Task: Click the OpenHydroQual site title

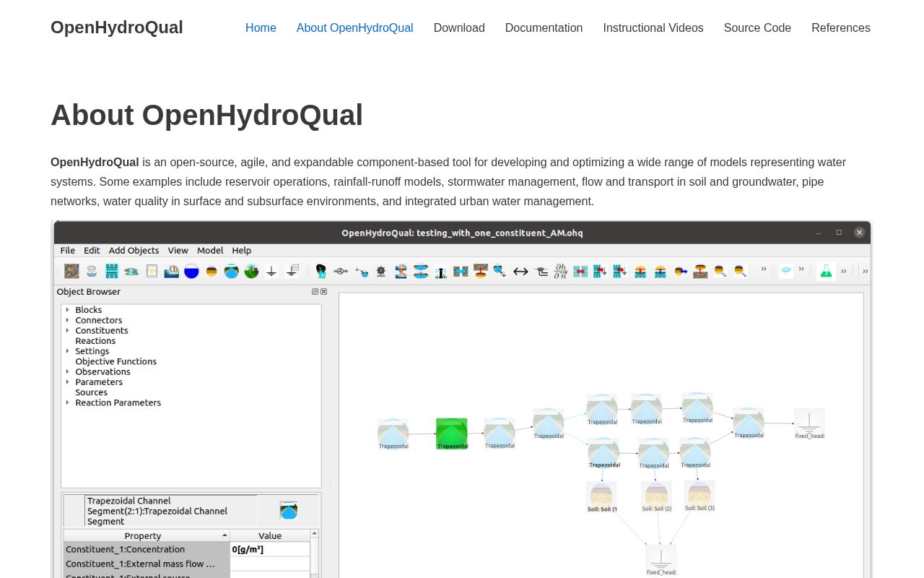Action: (x=117, y=27)
